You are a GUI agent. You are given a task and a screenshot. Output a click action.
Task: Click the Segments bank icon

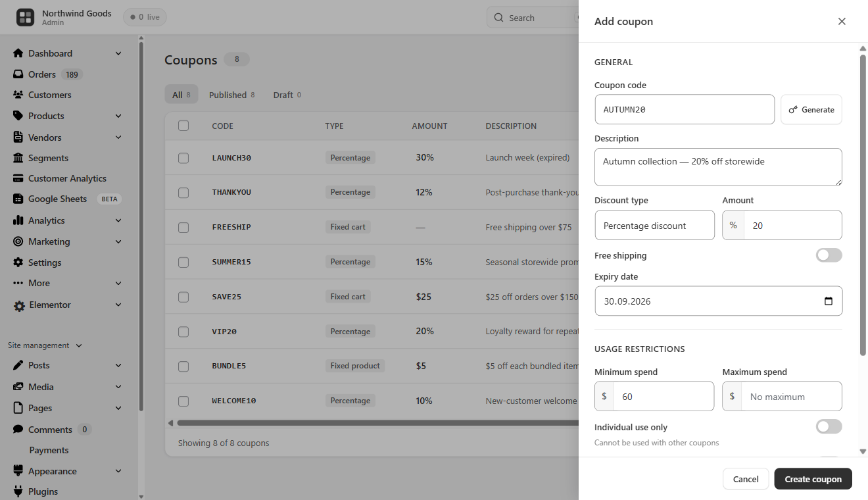(18, 158)
